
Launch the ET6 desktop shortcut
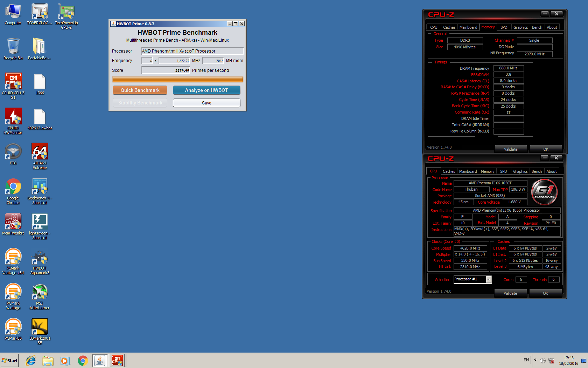pyautogui.click(x=13, y=154)
